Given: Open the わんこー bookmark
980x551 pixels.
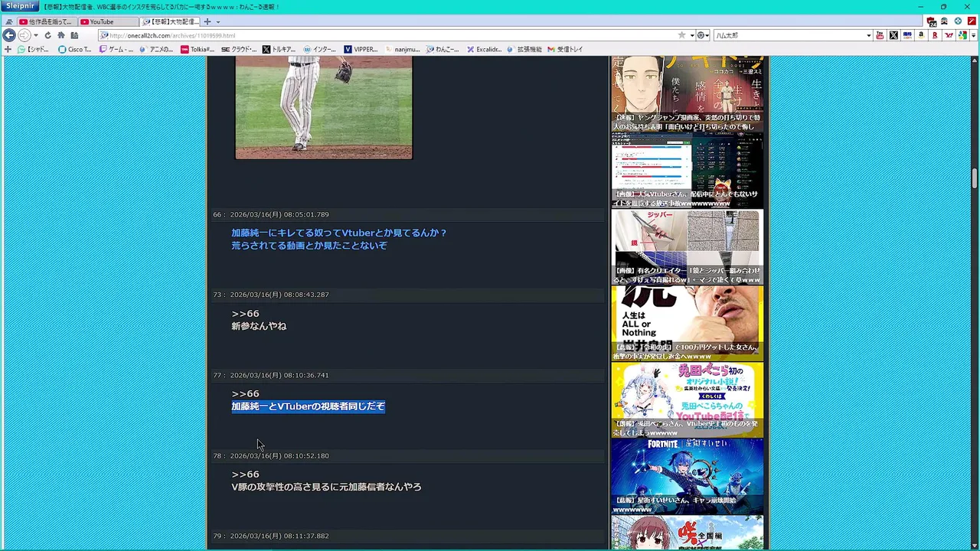Looking at the screenshot, I should coord(443,49).
